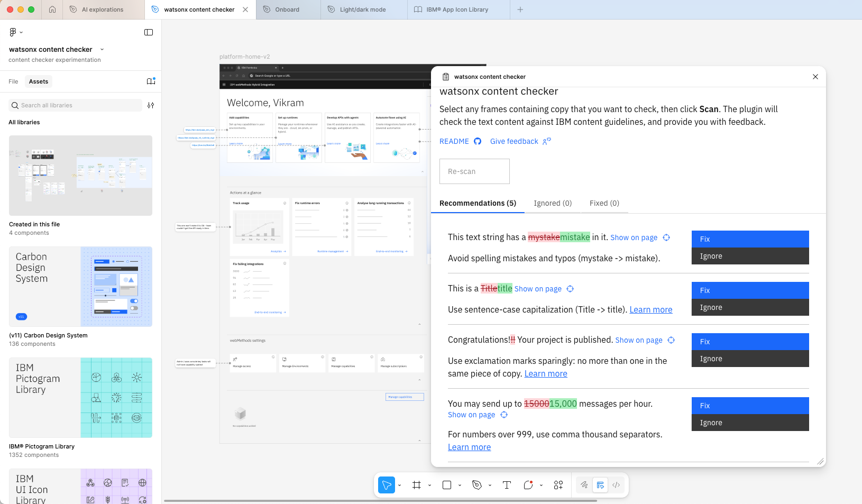The width and height of the screenshot is (862, 504).
Task: Ignore the thousand separator recommendation
Action: [x=750, y=423]
